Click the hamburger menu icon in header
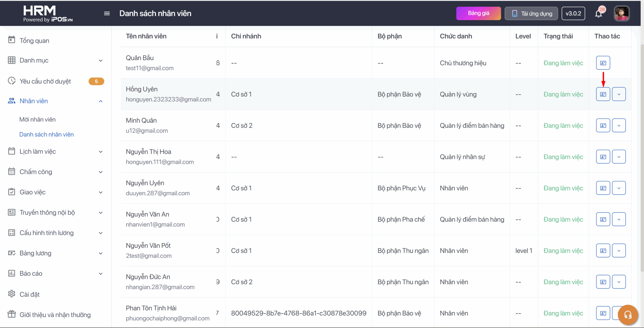The width and height of the screenshot is (644, 328). (x=107, y=13)
